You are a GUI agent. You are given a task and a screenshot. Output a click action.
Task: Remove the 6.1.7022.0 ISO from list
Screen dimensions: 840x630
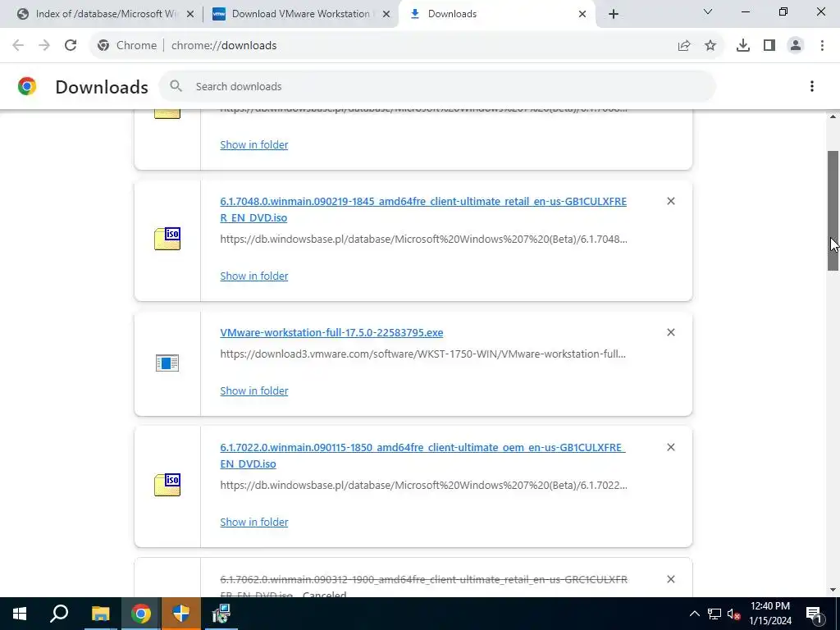tap(671, 447)
